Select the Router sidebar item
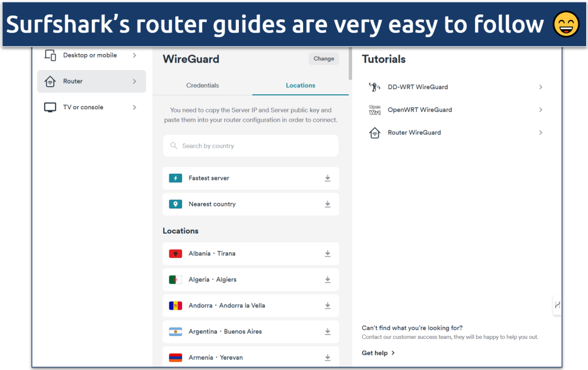Viewport: 588px width, 370px height. point(91,82)
